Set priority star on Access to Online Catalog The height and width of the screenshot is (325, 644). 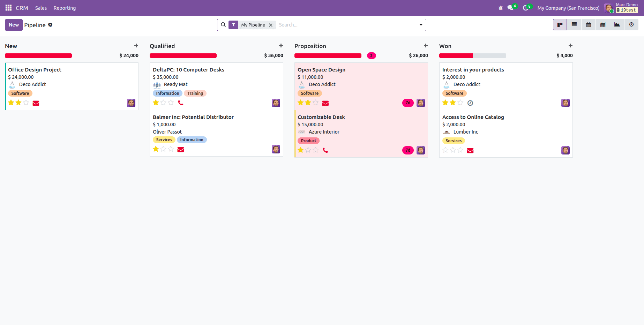445,150
